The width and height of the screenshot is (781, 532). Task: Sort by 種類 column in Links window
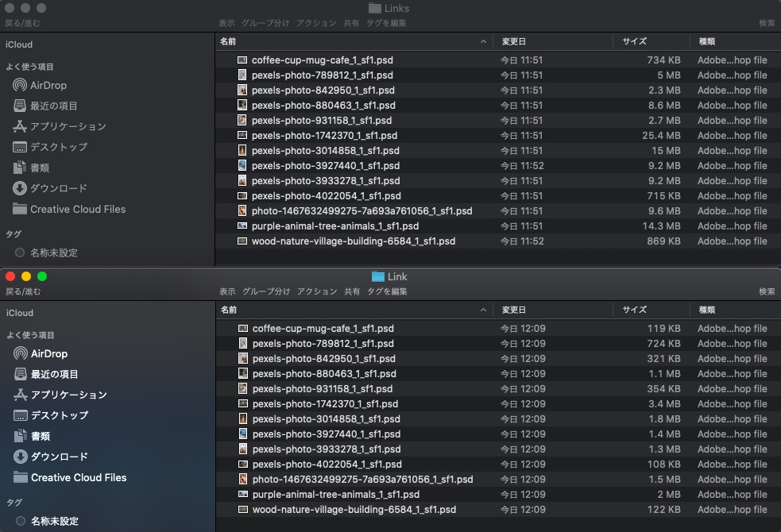coord(736,41)
